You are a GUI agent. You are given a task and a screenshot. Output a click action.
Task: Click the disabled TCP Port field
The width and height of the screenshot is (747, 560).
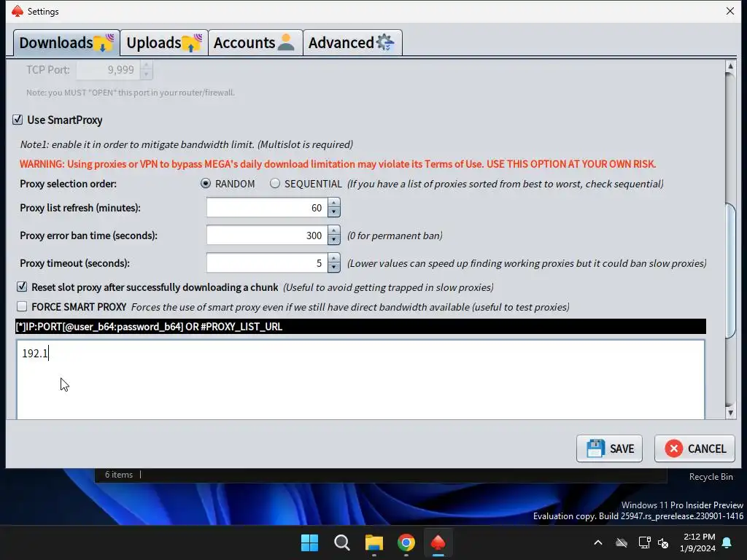coord(109,70)
